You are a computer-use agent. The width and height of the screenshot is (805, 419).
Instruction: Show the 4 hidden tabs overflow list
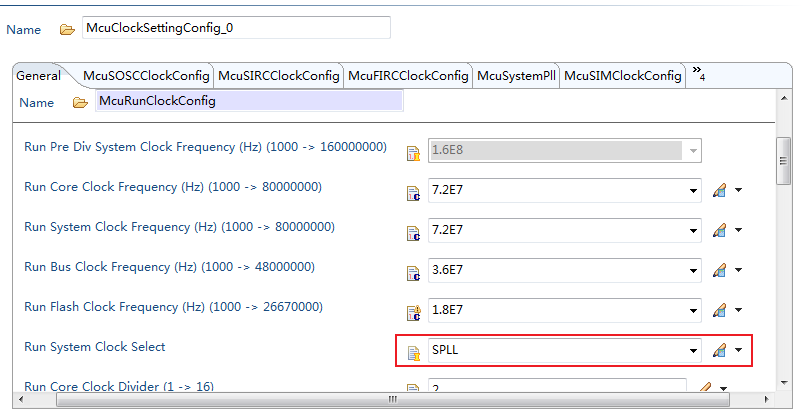click(699, 73)
